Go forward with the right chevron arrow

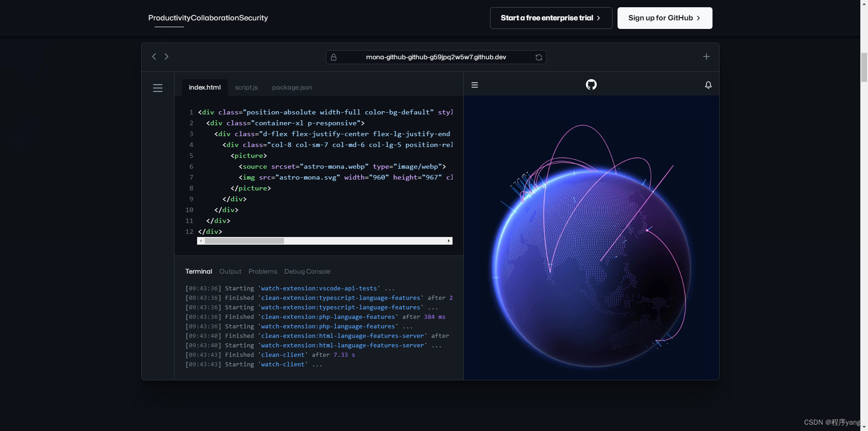[x=166, y=57]
